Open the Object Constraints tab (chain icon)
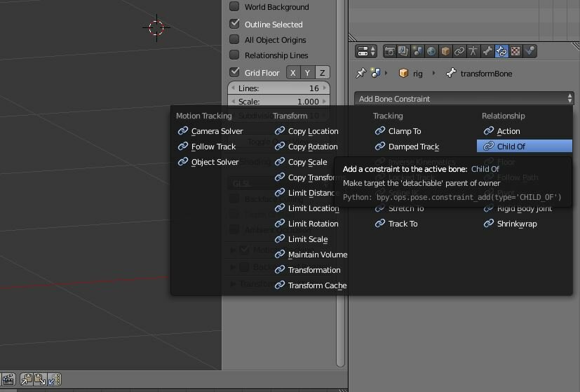 click(459, 51)
